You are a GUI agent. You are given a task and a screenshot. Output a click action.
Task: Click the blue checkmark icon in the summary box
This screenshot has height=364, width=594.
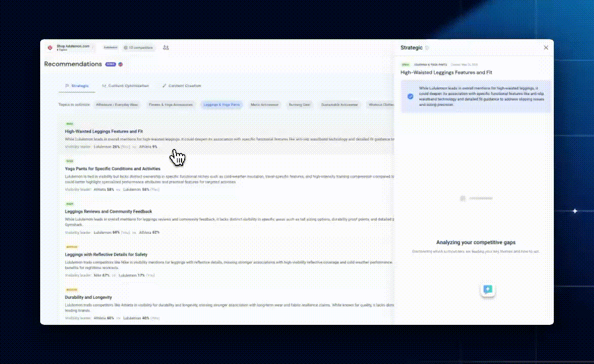(410, 97)
